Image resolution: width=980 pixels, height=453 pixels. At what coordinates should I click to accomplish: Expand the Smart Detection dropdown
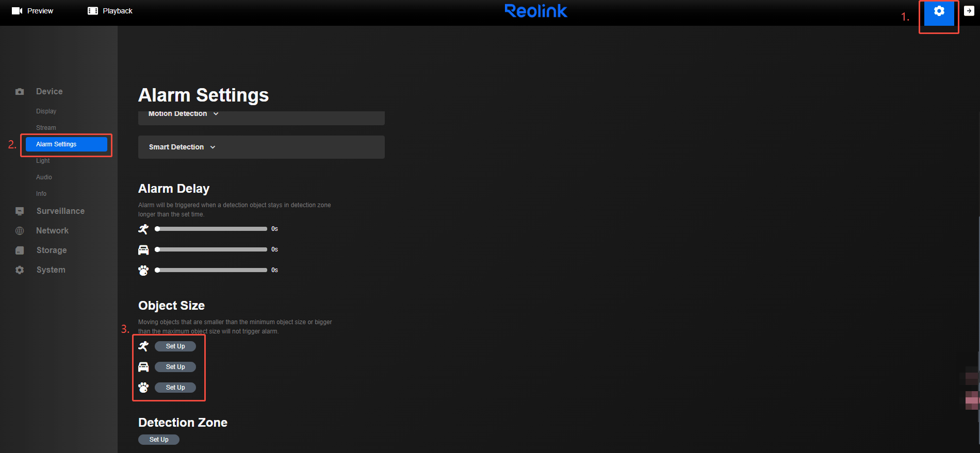pyautogui.click(x=262, y=147)
